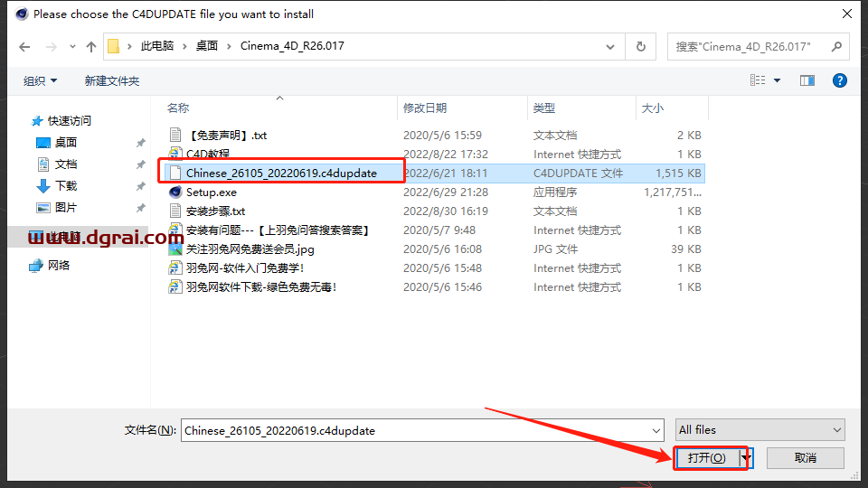Refresh the current folder view

pos(641,46)
